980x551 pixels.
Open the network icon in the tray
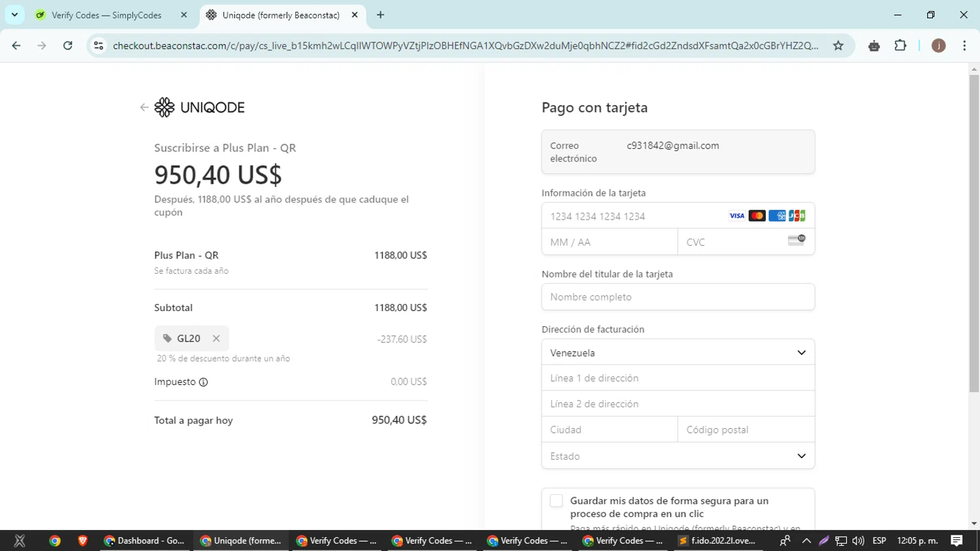click(x=841, y=541)
